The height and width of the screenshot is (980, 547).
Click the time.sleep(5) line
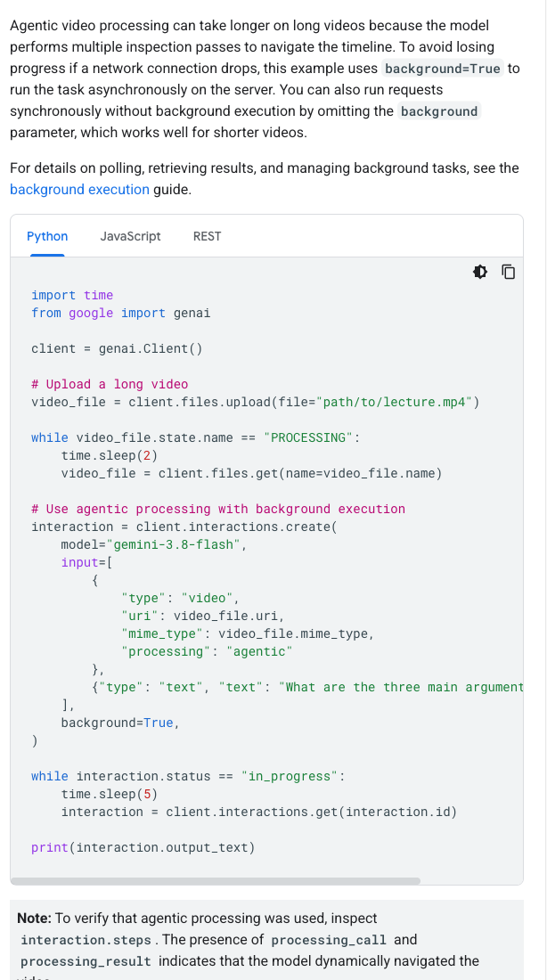(x=110, y=795)
